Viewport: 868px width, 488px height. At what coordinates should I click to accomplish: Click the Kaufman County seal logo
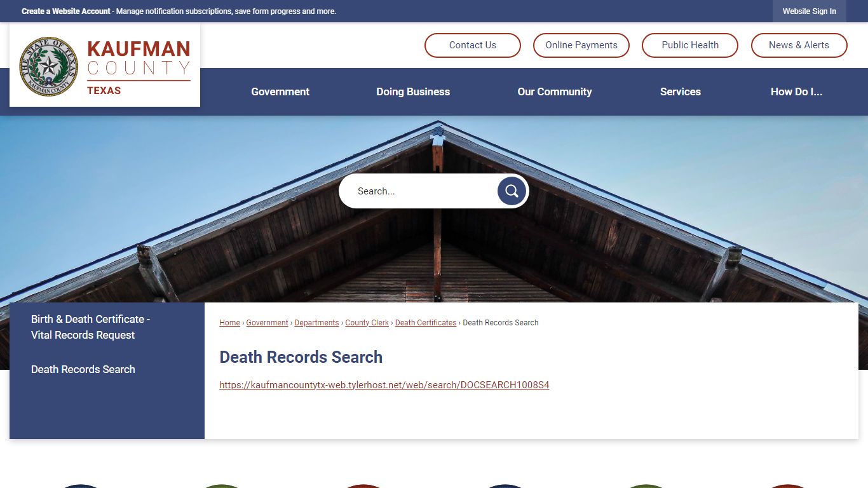tap(49, 66)
